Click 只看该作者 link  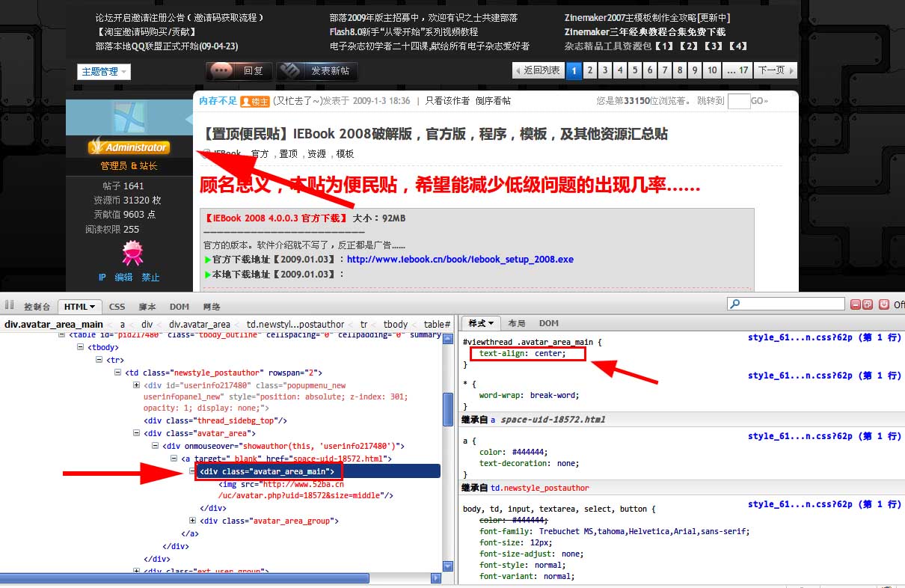(x=447, y=101)
